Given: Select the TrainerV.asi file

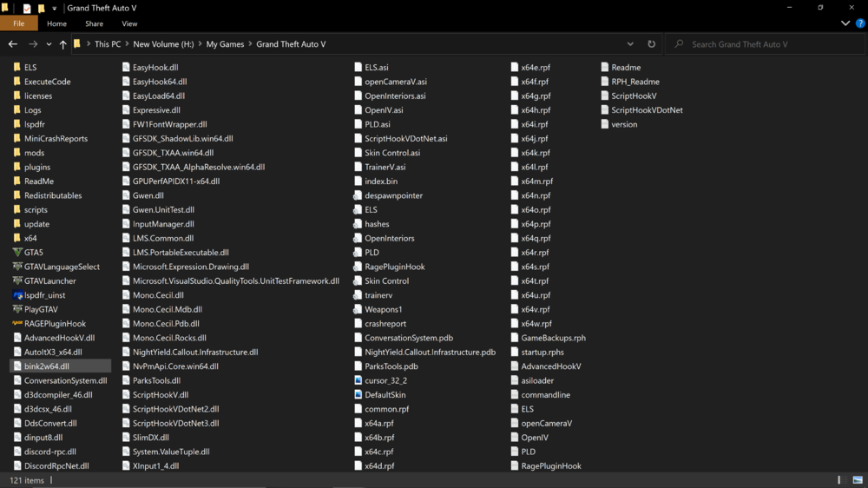Looking at the screenshot, I should pyautogui.click(x=380, y=167).
